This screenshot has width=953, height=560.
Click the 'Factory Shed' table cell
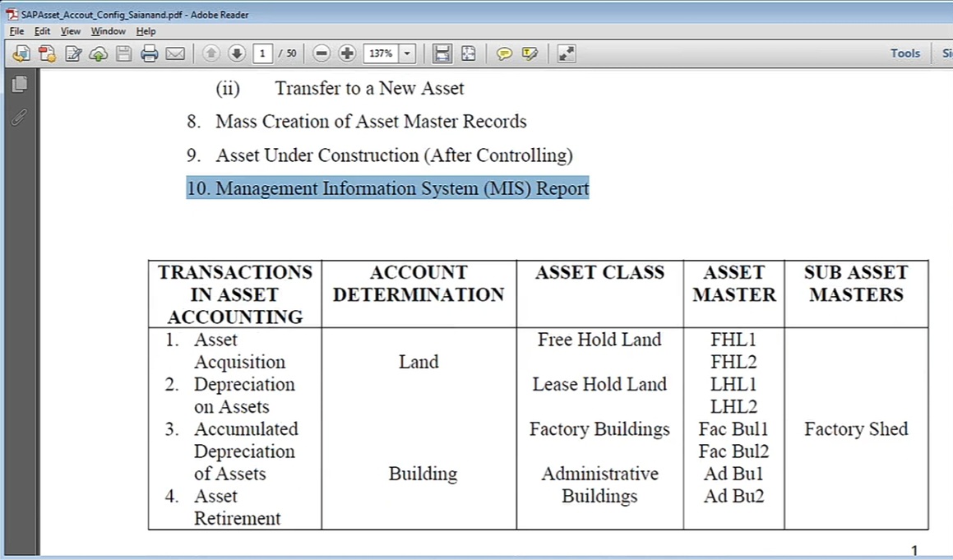tap(856, 429)
